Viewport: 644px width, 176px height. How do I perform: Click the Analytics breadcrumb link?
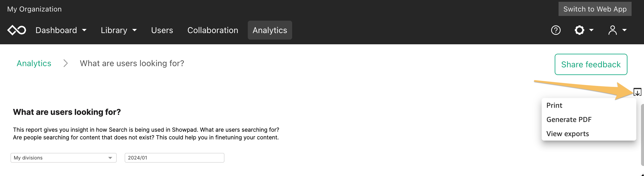[34, 63]
